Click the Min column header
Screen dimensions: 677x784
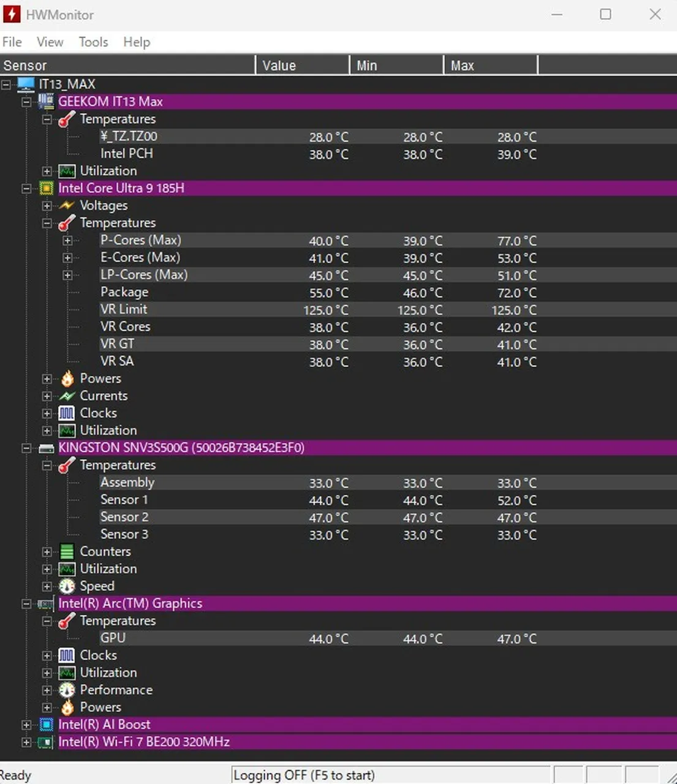[397, 65]
